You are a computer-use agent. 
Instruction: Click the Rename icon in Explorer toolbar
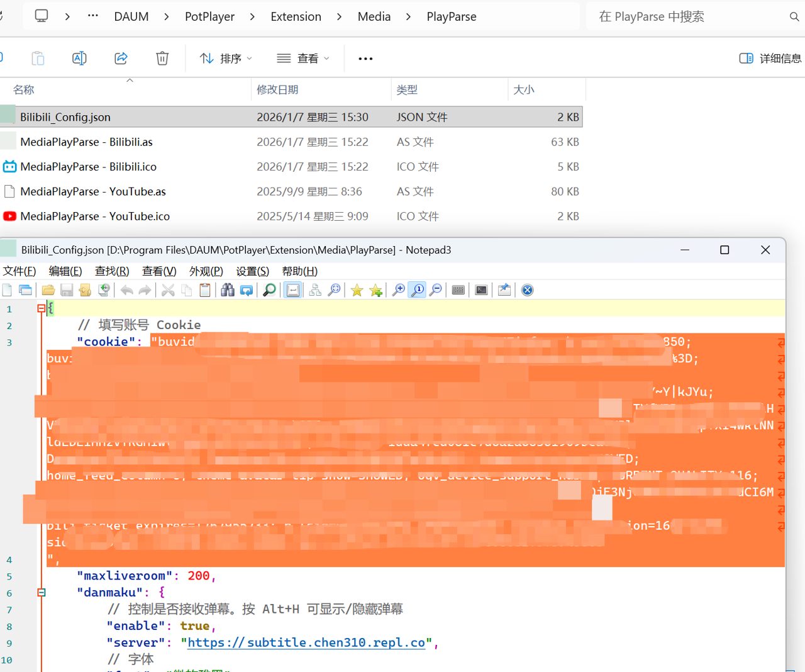(79, 59)
